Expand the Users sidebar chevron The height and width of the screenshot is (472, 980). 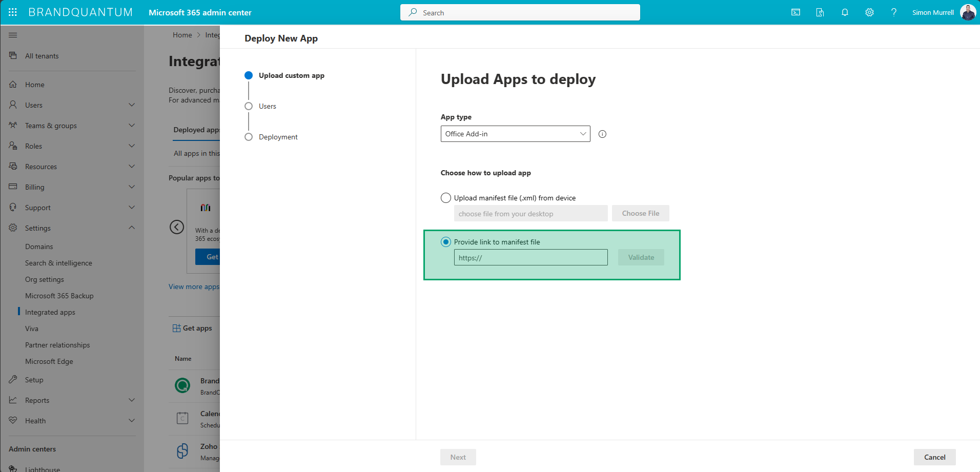tap(132, 105)
